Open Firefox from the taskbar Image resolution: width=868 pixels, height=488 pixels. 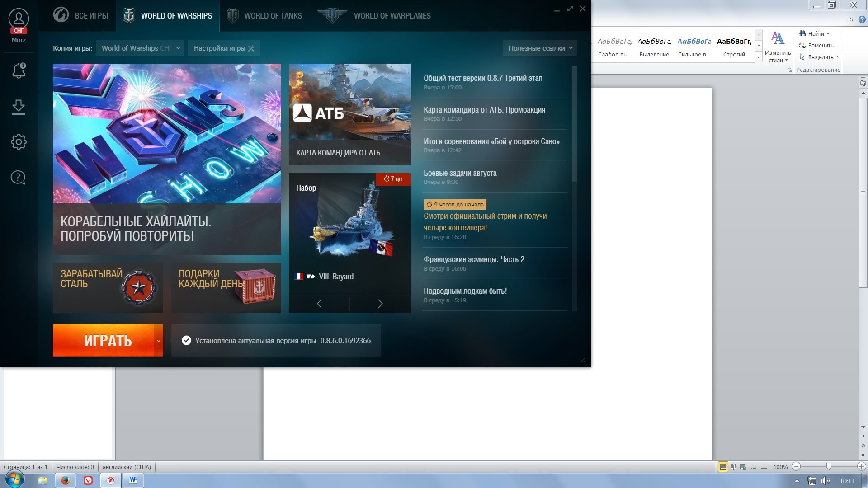66,480
